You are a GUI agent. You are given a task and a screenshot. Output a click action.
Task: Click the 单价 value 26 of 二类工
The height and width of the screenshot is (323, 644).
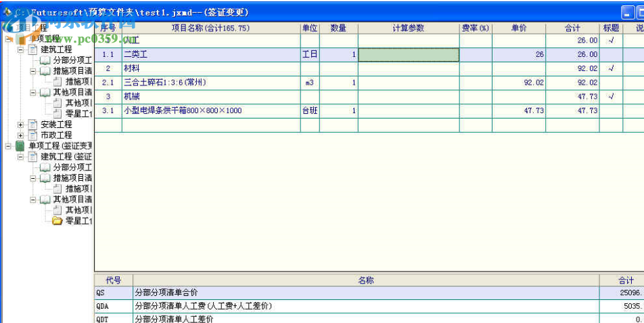[519, 55]
